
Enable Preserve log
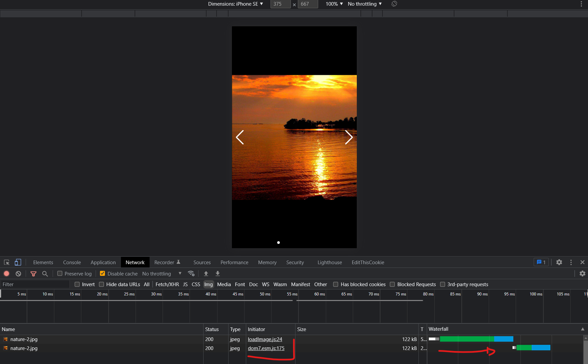(x=60, y=273)
